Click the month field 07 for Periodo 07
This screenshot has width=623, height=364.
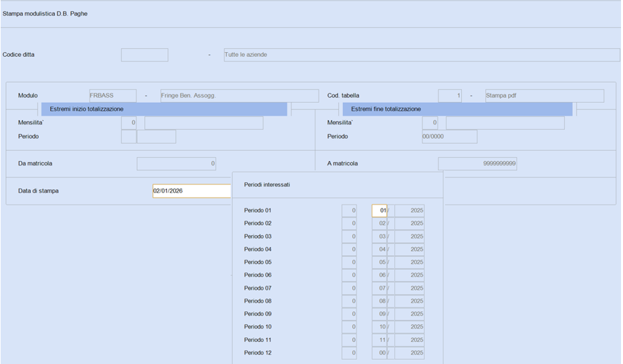click(x=380, y=288)
